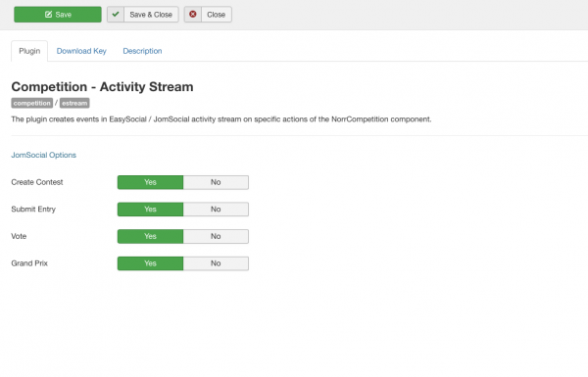Click the Save & Close text label
The width and height of the screenshot is (588, 377).
coord(151,15)
